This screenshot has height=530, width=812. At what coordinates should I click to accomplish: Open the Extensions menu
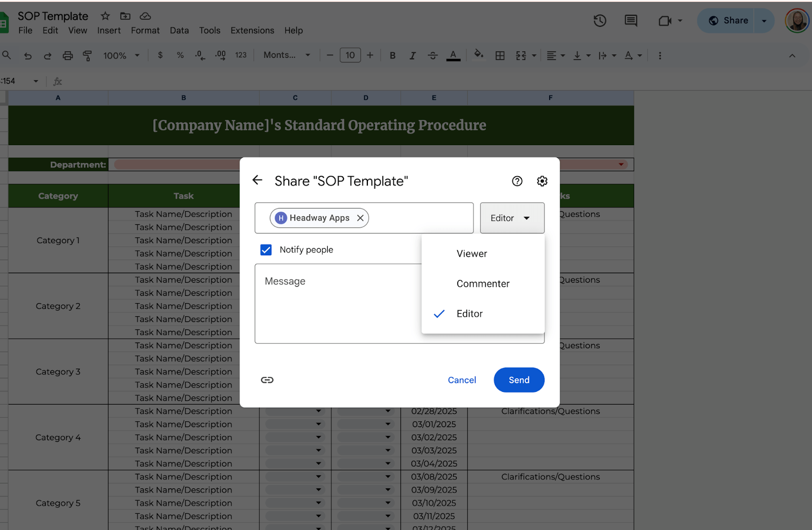252,30
